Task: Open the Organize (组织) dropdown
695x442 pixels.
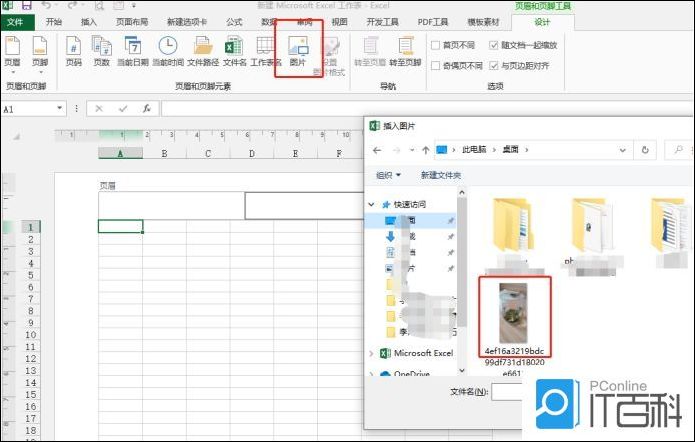Action: [x=388, y=175]
